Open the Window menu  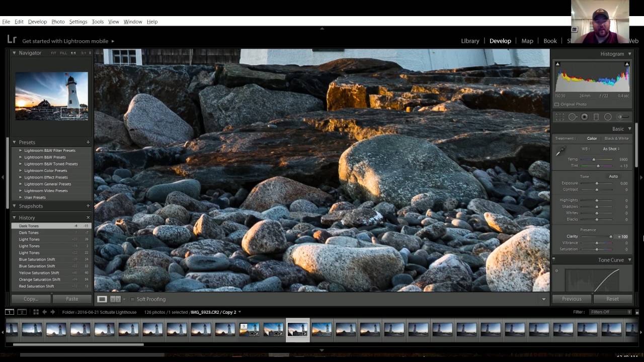(x=133, y=22)
